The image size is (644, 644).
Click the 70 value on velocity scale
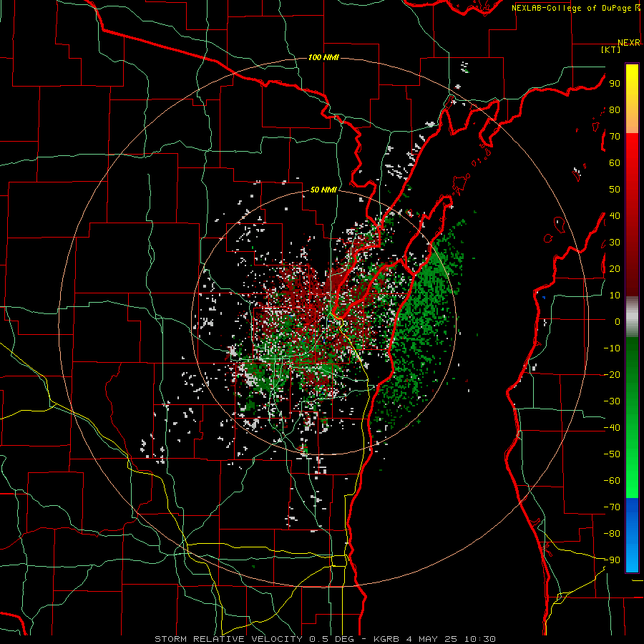click(x=615, y=137)
